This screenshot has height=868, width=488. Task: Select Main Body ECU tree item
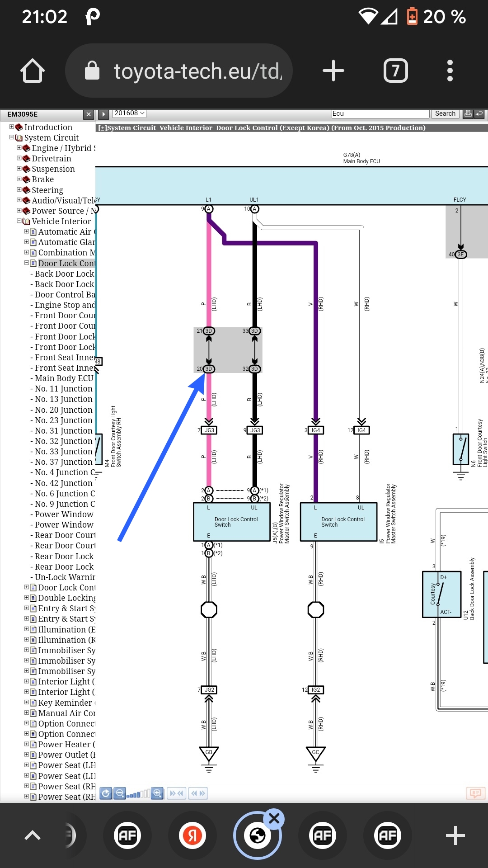[64, 378]
